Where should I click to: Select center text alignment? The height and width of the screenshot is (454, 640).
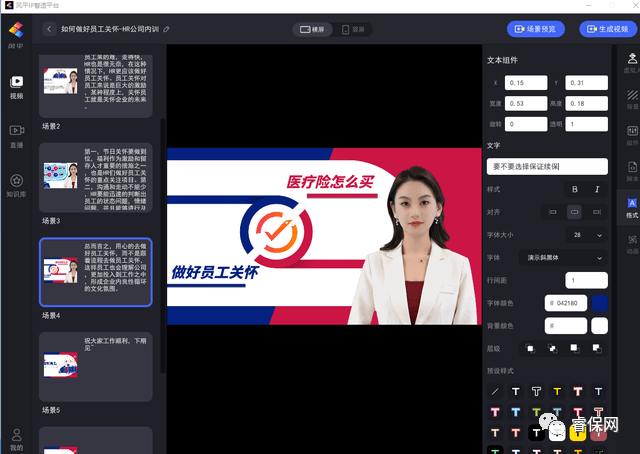click(574, 212)
